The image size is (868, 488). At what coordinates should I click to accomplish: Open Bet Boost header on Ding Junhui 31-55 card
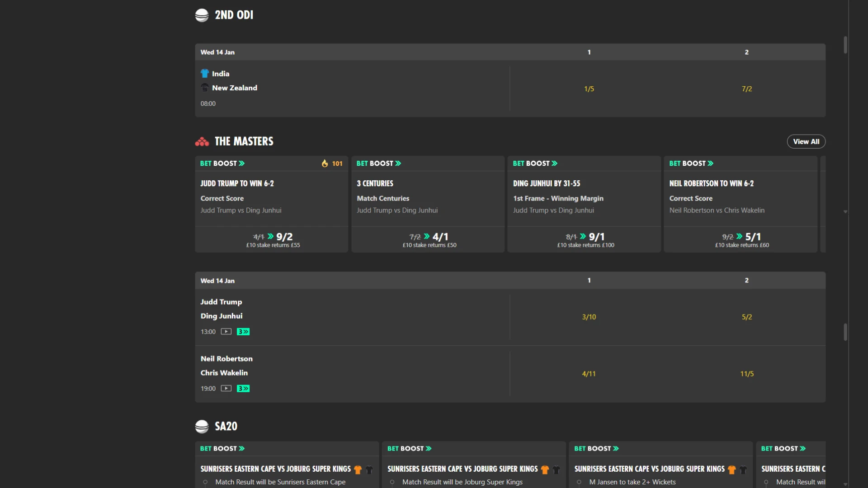[x=535, y=164]
